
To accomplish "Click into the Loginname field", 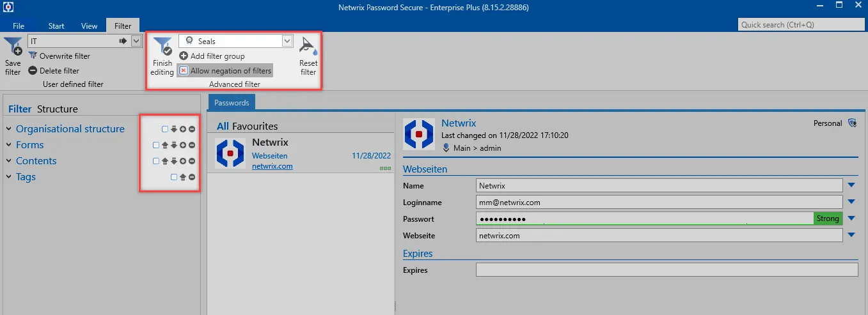I will point(659,202).
